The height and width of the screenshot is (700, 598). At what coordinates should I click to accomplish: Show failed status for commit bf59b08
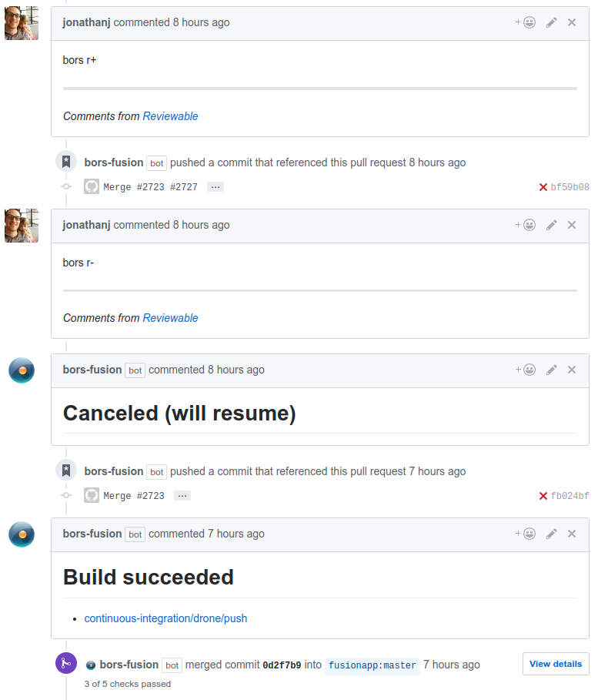click(x=543, y=187)
